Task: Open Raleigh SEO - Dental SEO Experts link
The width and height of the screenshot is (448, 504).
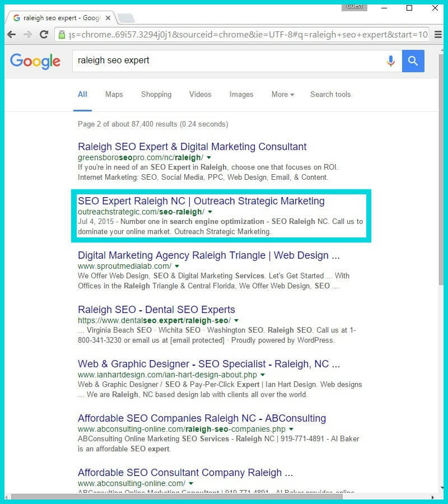Action: pyautogui.click(x=156, y=310)
